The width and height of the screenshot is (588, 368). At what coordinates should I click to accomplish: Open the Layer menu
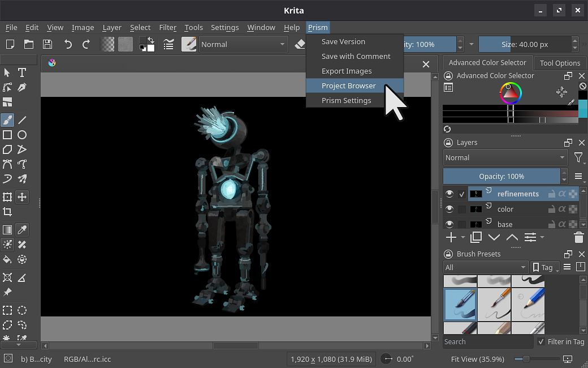(x=112, y=27)
